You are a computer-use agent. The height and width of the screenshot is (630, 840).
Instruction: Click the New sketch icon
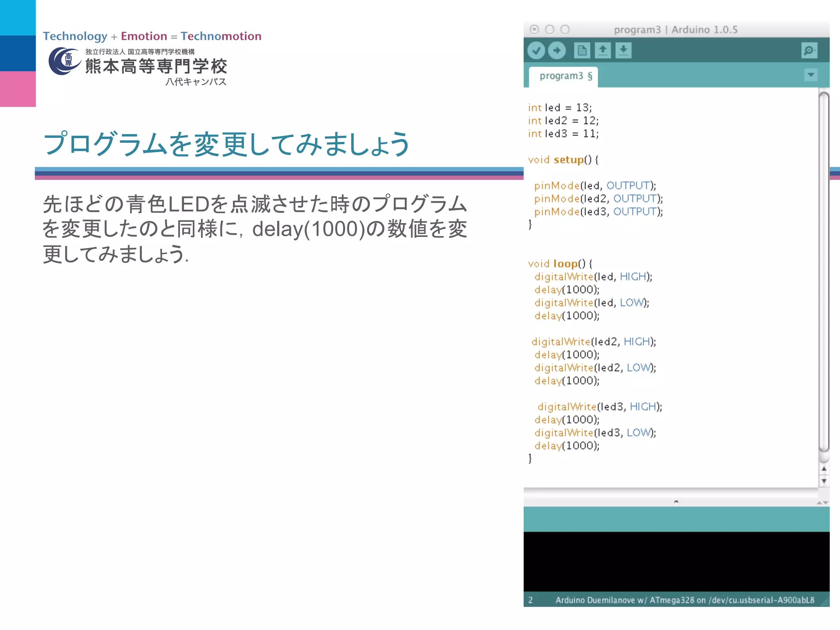click(x=582, y=50)
